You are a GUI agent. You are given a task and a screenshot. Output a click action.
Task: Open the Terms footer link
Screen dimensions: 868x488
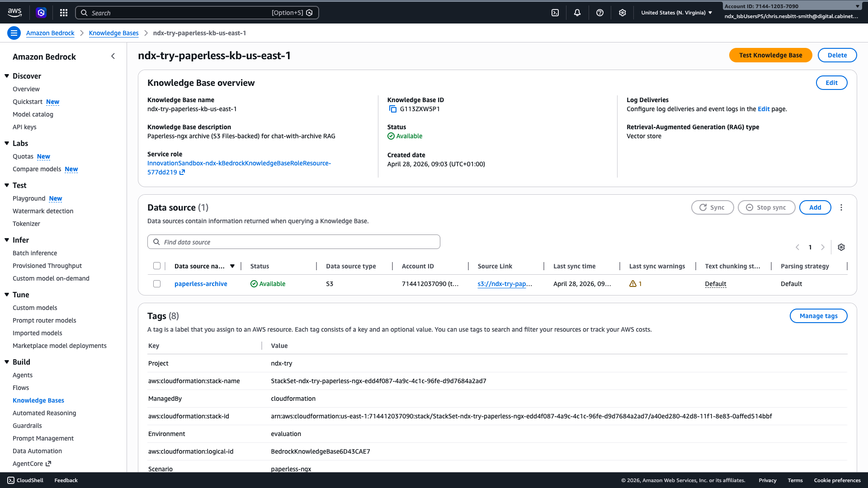pos(795,480)
